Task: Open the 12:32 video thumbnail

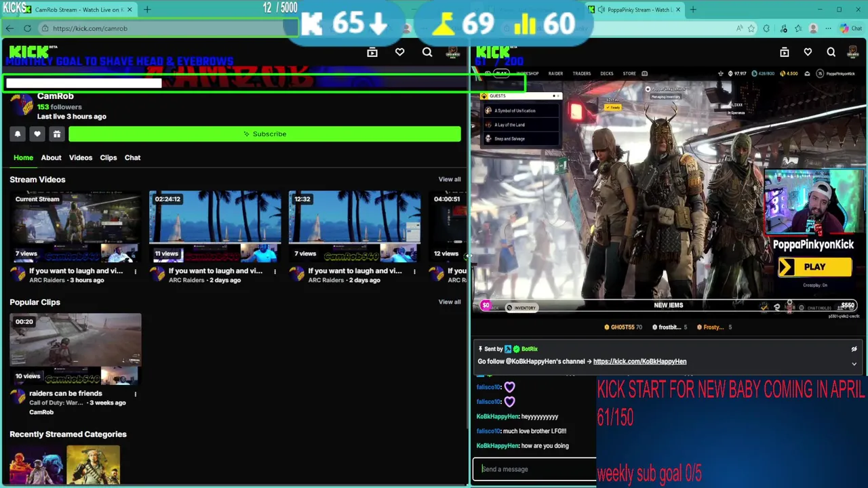Action: 355,227
